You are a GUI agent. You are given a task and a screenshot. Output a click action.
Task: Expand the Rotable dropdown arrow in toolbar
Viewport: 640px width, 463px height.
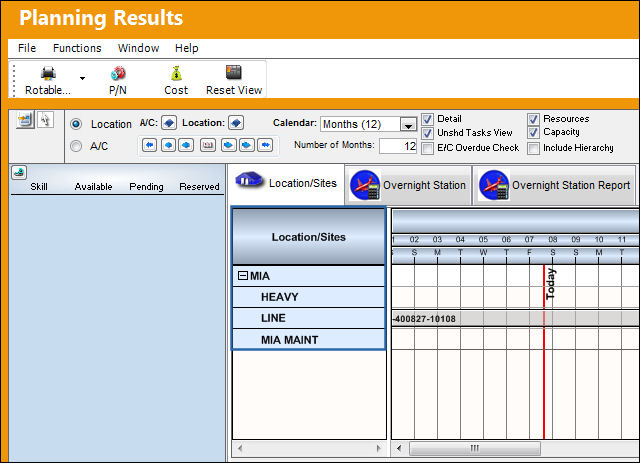coord(82,78)
